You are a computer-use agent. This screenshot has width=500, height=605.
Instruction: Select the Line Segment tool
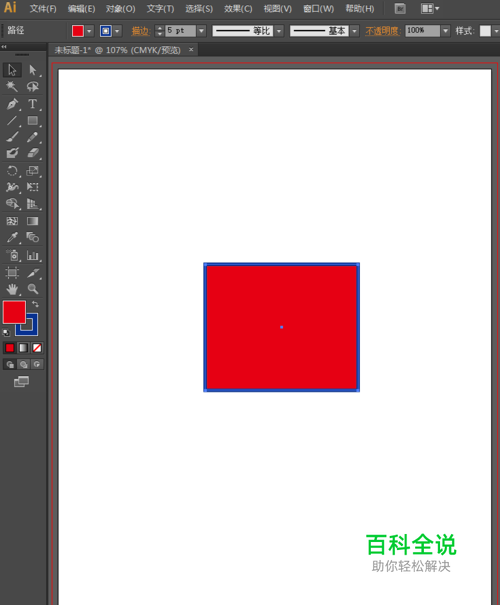point(12,120)
